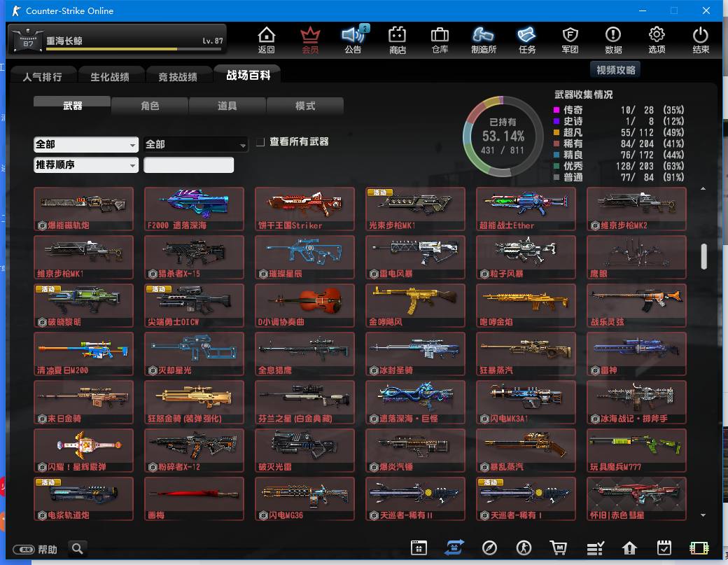Viewport: 728px width, 565px height.
Task: Select the 模式 sub-tab
Action: tap(305, 106)
